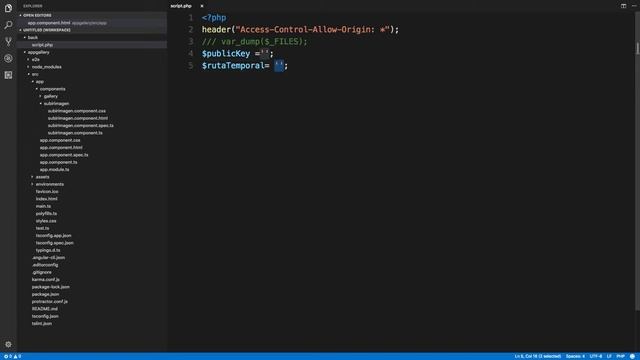Select script.php in the back folder

point(42,45)
